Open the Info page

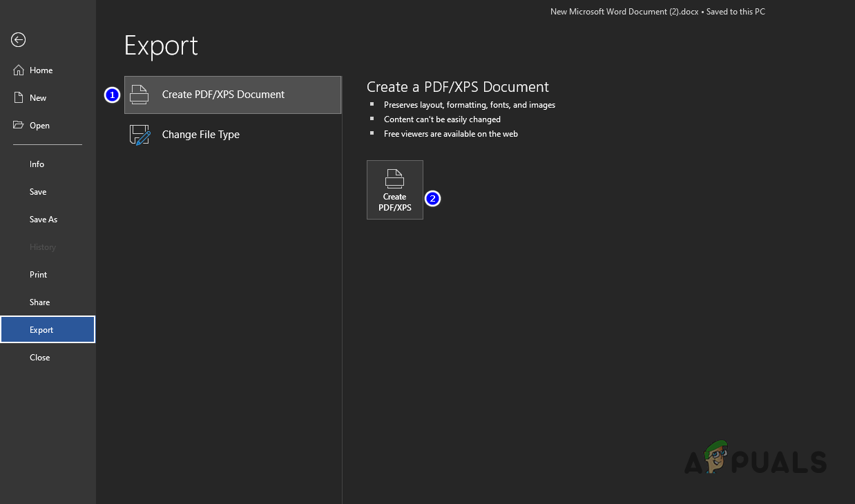(x=48, y=164)
